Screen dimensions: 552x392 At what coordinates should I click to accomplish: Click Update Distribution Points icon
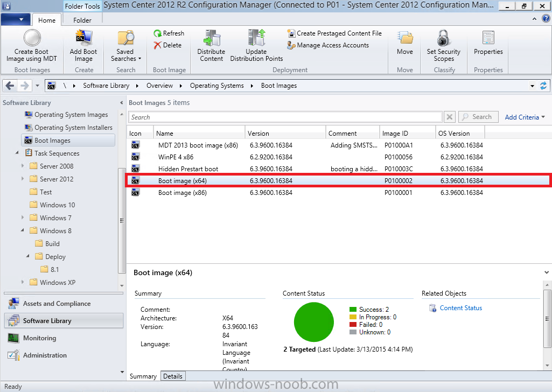[x=256, y=38]
